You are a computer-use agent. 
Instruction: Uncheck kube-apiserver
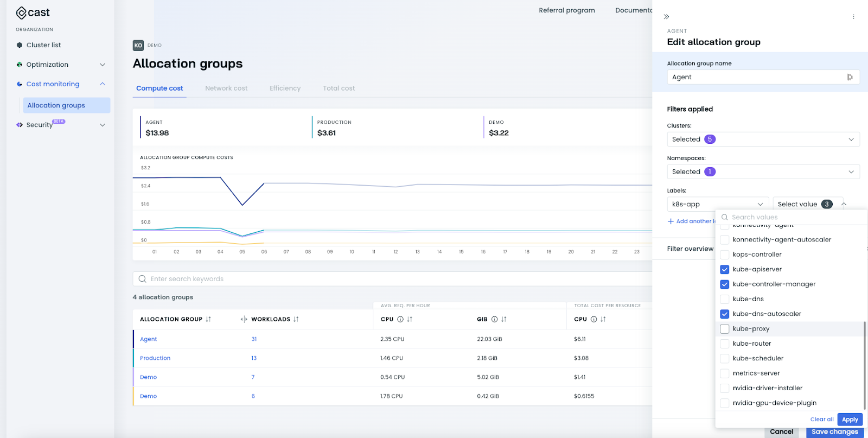725,269
